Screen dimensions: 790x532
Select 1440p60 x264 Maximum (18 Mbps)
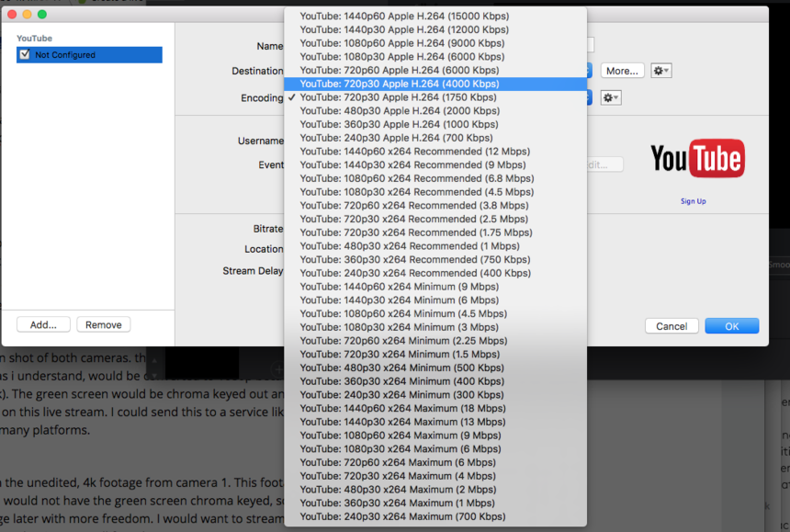[435, 409]
